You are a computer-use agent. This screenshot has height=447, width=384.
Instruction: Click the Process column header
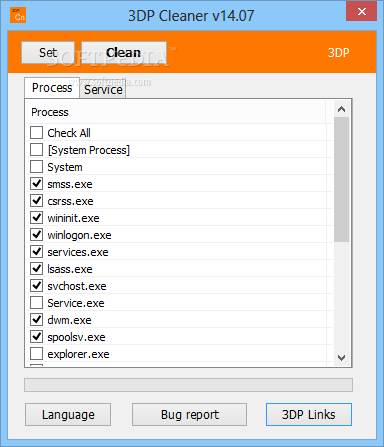click(175, 112)
